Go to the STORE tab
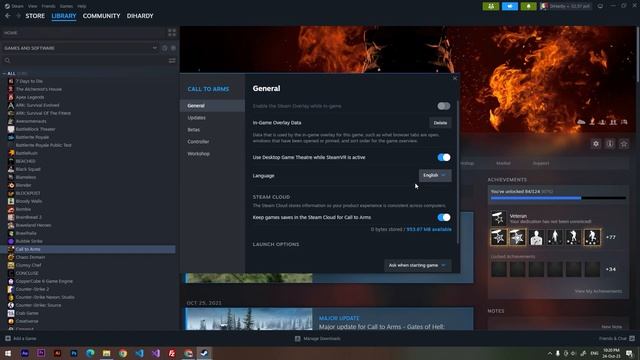The height and width of the screenshot is (360, 640). point(35,16)
